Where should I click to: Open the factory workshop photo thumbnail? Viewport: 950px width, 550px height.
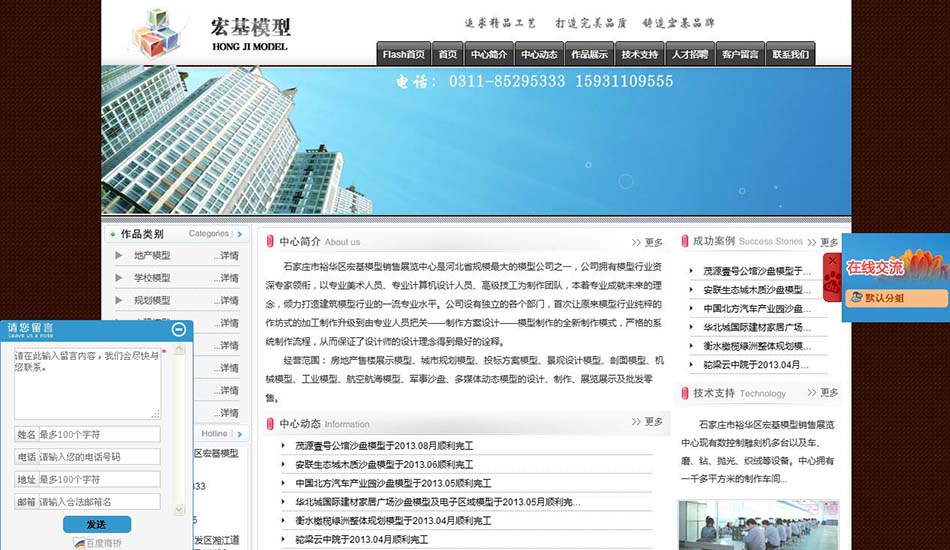pyautogui.click(x=758, y=524)
